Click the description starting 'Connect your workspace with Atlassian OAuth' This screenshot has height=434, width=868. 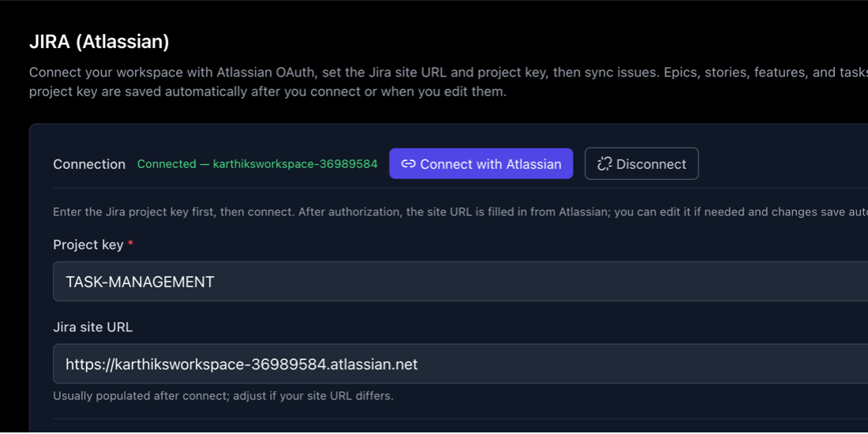pyautogui.click(x=448, y=83)
